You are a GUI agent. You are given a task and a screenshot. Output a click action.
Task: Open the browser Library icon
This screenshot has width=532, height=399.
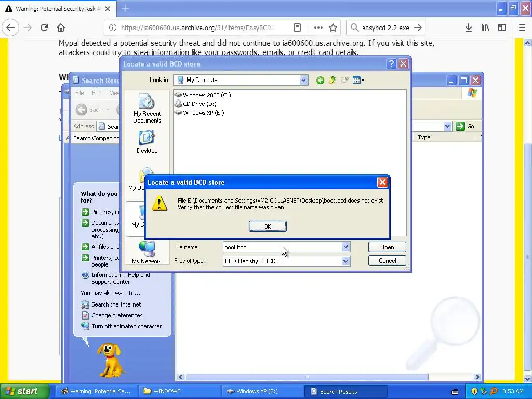pyautogui.click(x=485, y=28)
